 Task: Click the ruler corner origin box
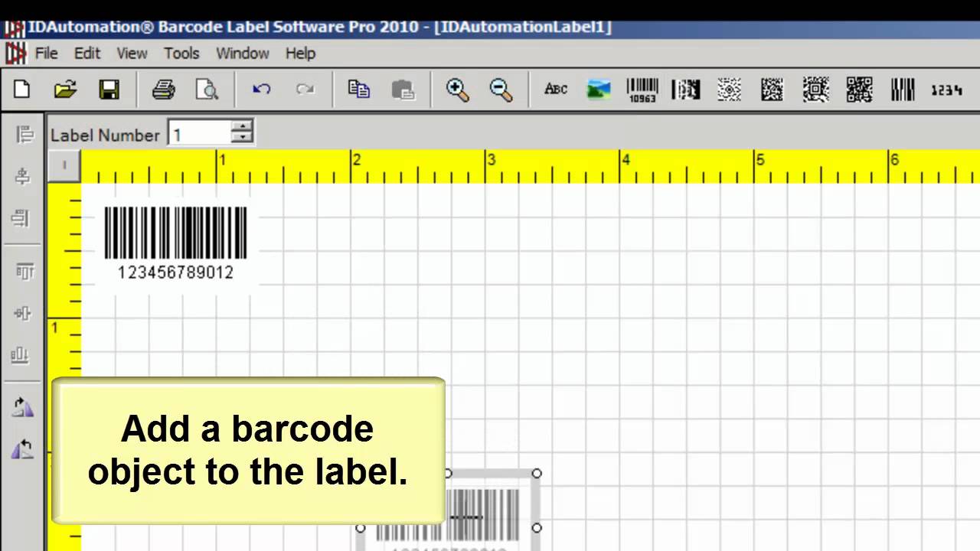(x=64, y=165)
